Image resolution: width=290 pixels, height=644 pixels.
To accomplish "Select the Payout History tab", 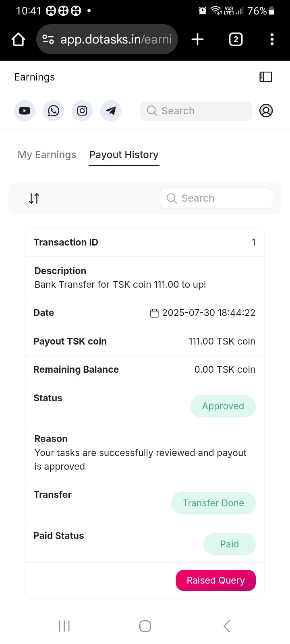I will (124, 155).
